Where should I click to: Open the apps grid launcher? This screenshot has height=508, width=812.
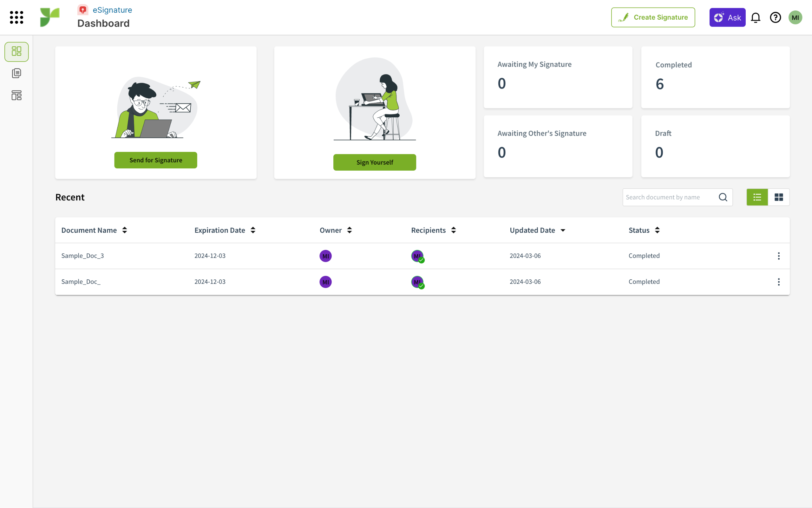coord(16,17)
